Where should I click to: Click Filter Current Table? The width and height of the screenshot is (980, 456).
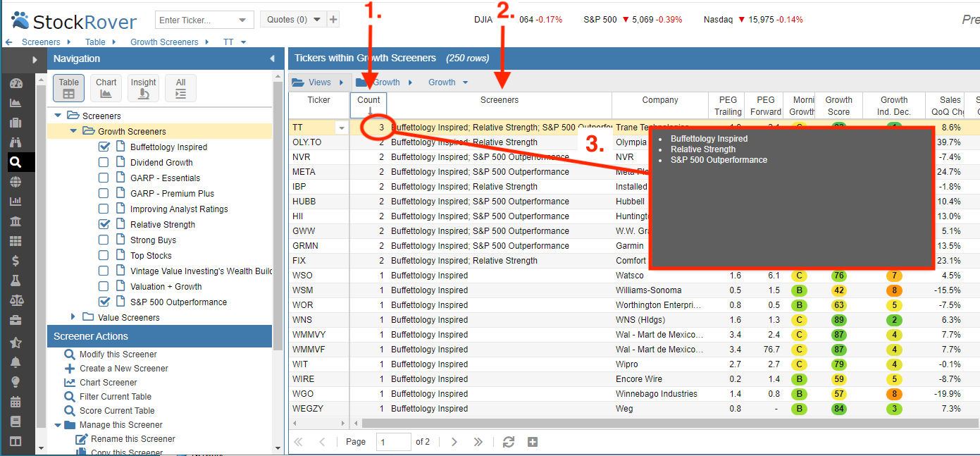[116, 397]
